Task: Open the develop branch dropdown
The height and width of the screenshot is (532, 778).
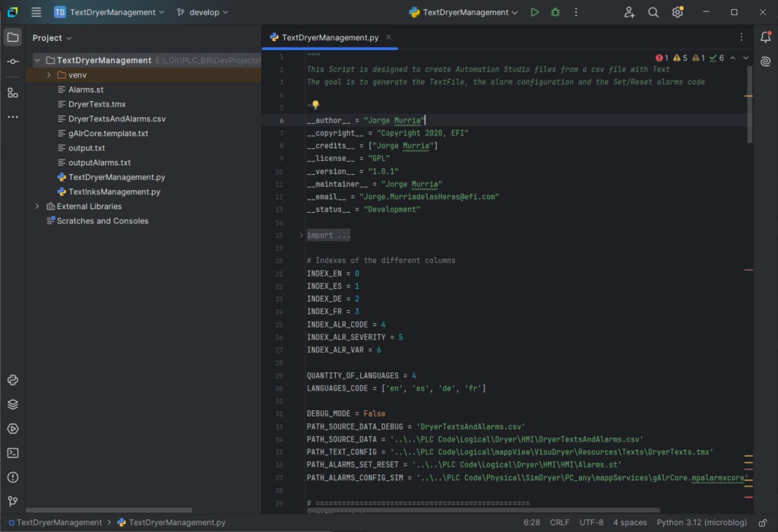Action: 203,12
